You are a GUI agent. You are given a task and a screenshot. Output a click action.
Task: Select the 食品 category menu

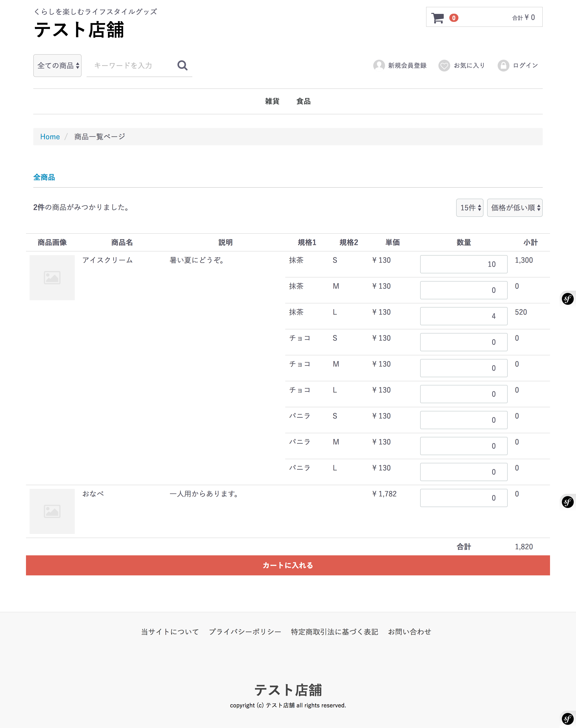pyautogui.click(x=303, y=101)
